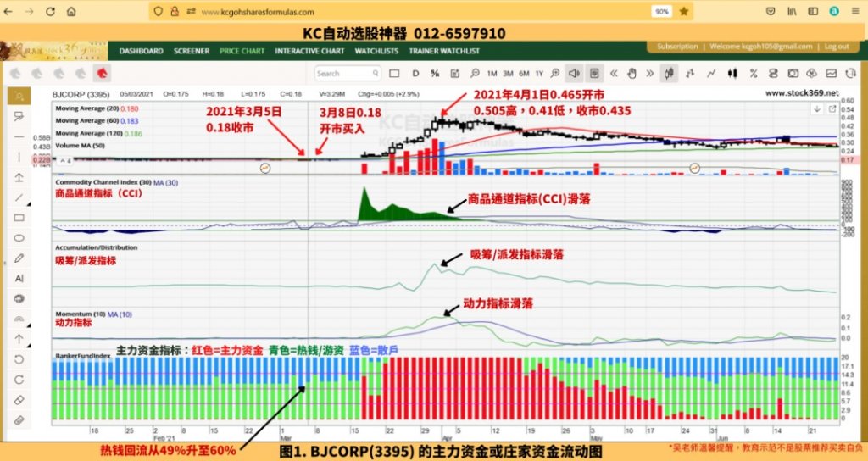Click the compare symbols link icon
868x461 pixels.
pos(773,73)
